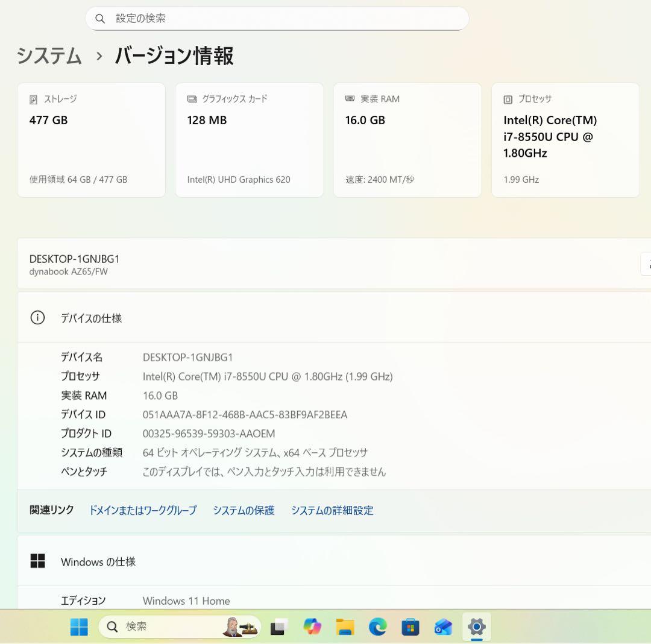Select the システムの種類 value text
Screen dimensions: 651x644
click(x=256, y=453)
